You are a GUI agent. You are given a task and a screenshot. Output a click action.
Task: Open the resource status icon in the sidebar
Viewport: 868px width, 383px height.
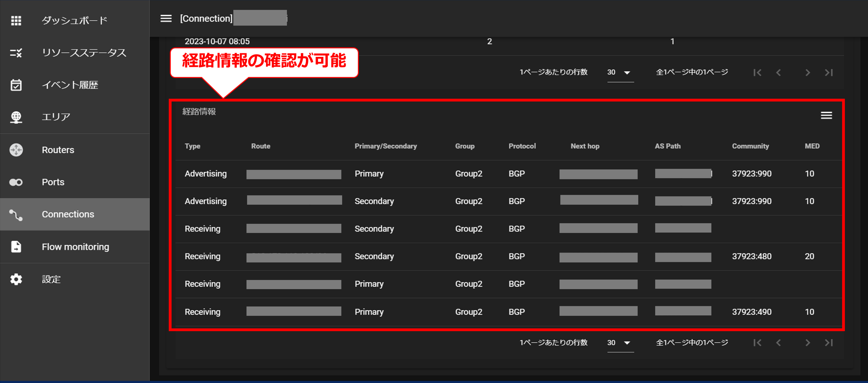(x=16, y=53)
